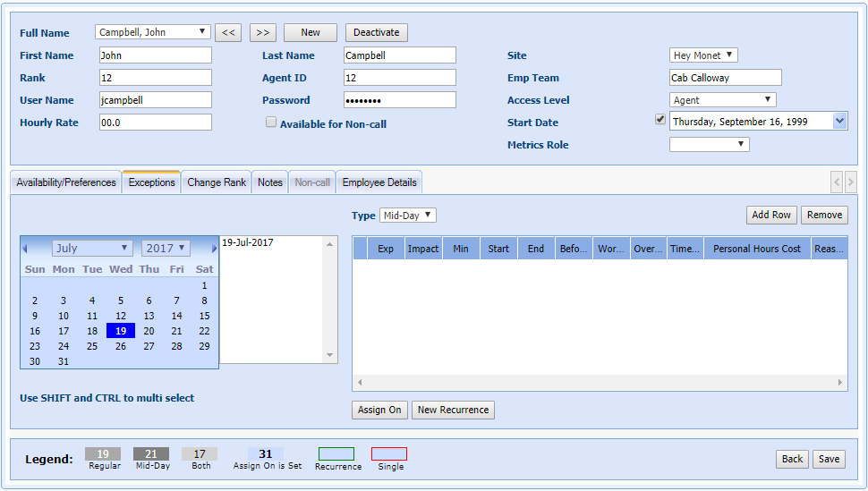The image size is (868, 491).
Task: Enable Available for Non-call checkbox
Action: pos(271,123)
